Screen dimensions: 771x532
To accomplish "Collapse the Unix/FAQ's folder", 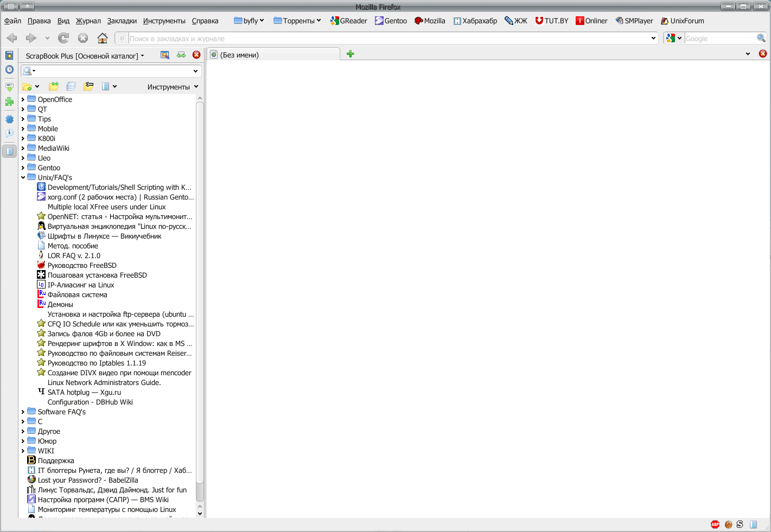I will click(23, 177).
